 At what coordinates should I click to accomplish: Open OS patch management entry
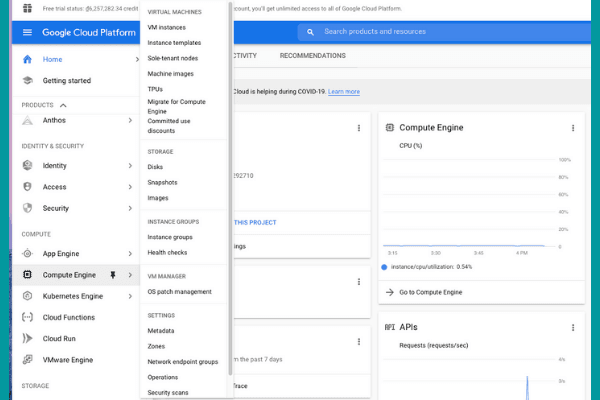[179, 292]
